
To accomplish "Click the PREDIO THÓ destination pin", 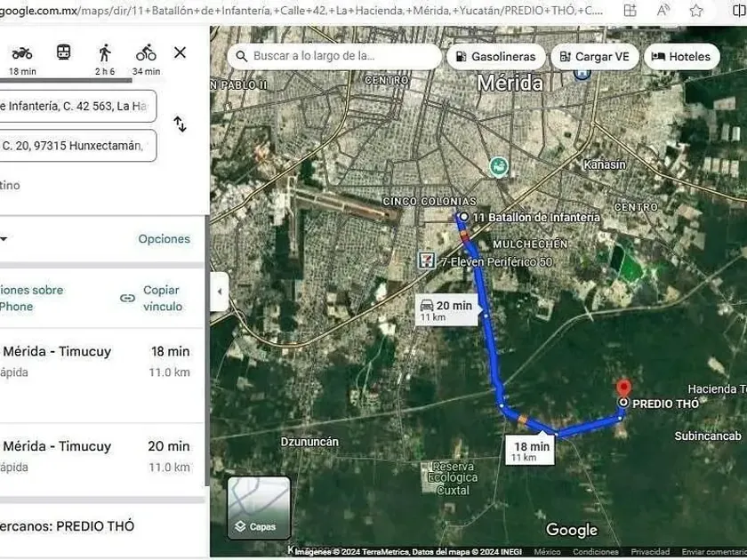I will tap(623, 389).
